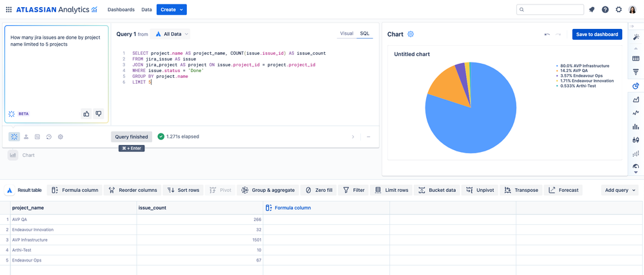This screenshot has height=275, width=644.
Task: Click the Query finished button
Action: [132, 137]
